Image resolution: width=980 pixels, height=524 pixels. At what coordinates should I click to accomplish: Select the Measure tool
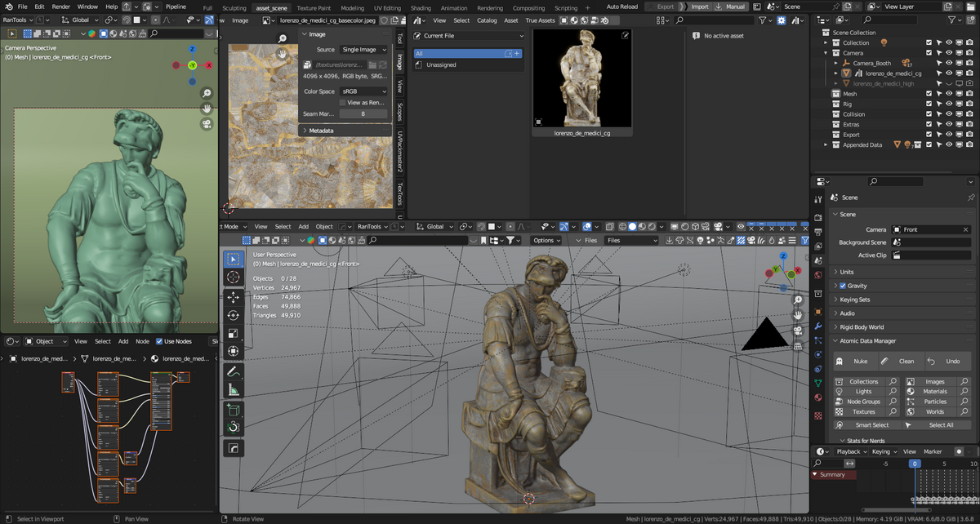tap(234, 389)
